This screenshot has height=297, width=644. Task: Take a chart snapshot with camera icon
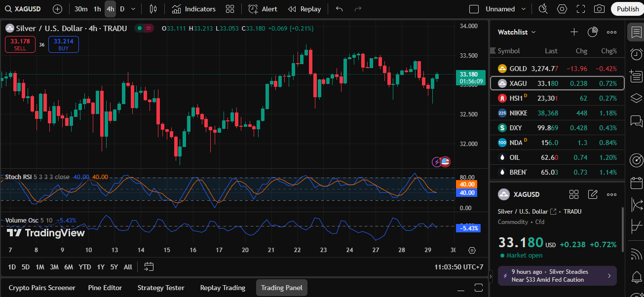[599, 9]
